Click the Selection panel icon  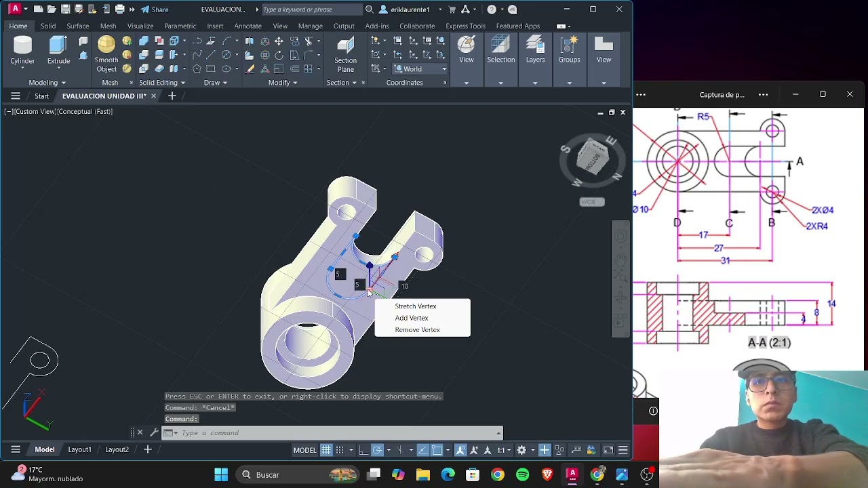[x=500, y=46]
